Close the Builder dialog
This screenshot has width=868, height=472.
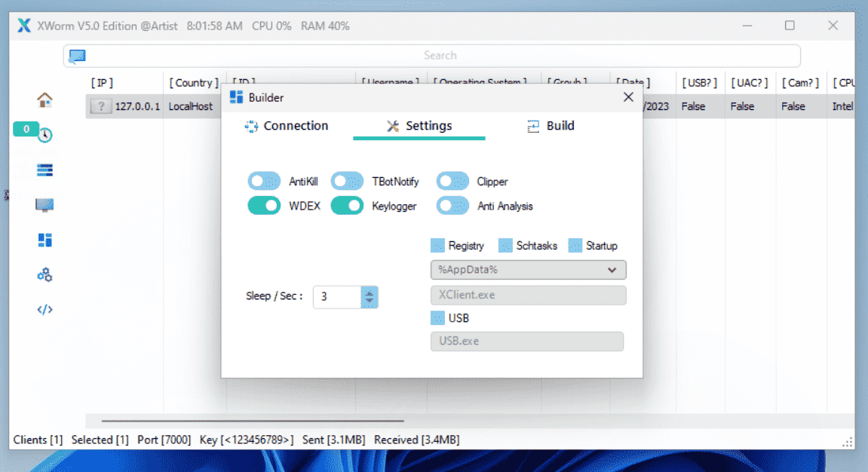628,97
